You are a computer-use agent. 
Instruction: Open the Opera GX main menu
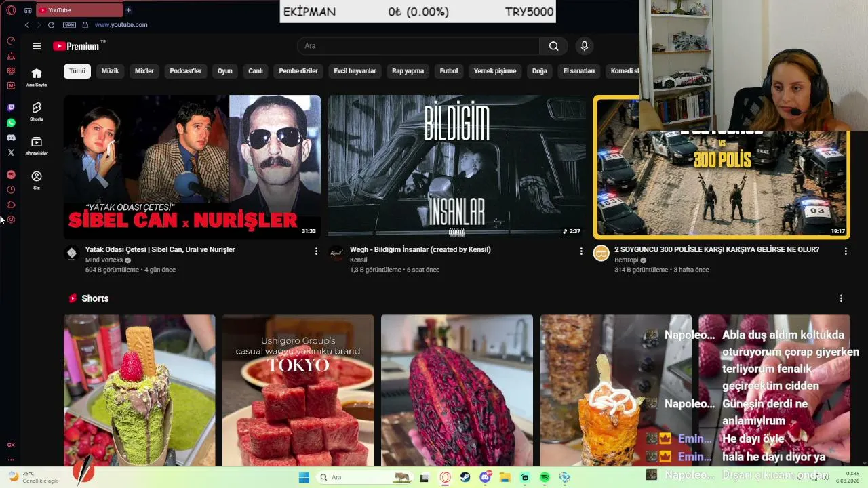tap(11, 10)
